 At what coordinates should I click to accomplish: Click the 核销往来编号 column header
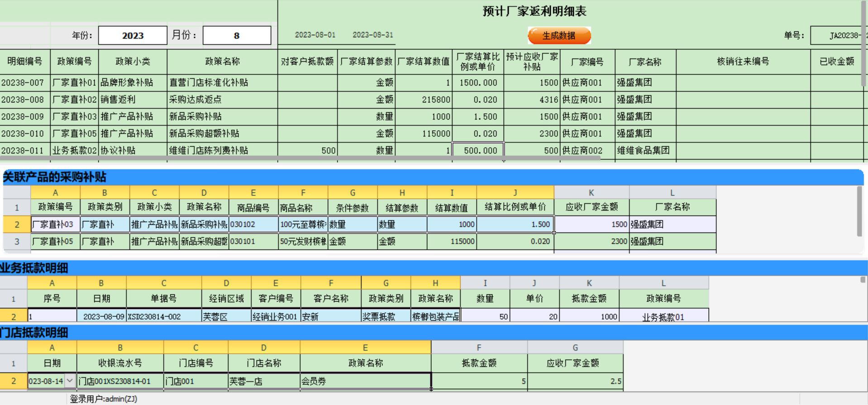pyautogui.click(x=743, y=62)
